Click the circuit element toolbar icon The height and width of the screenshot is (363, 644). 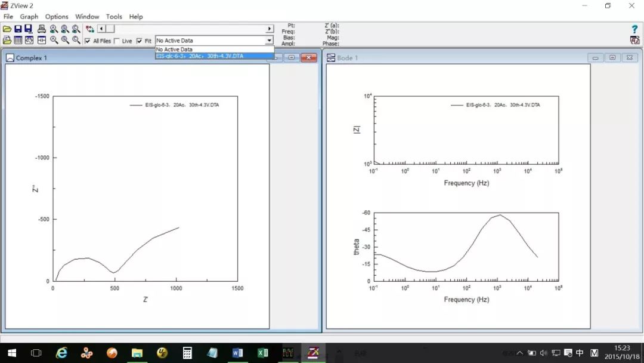pyautogui.click(x=42, y=40)
